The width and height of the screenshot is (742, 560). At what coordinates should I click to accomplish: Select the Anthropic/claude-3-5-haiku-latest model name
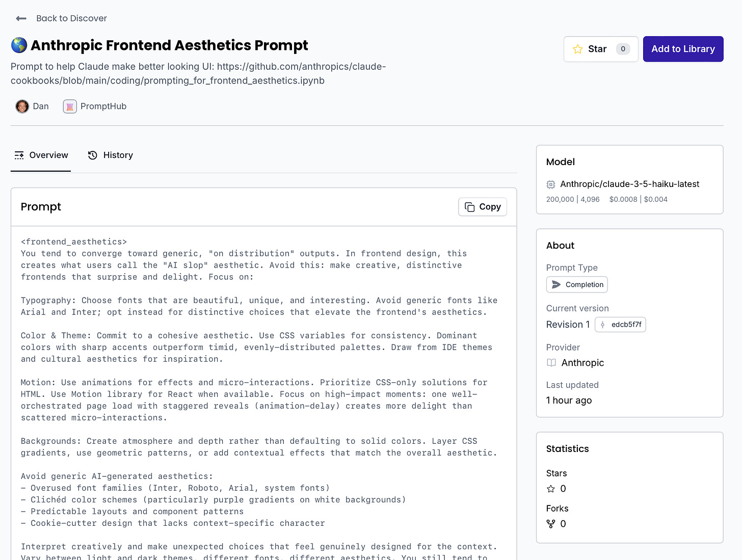[629, 184]
